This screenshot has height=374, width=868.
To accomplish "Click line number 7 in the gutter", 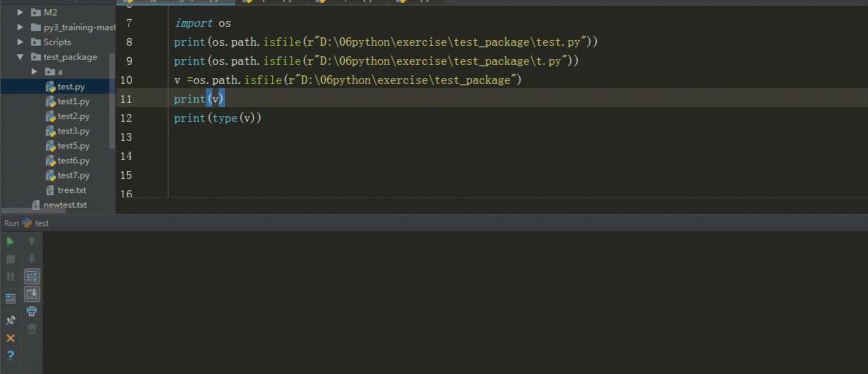I will pyautogui.click(x=129, y=23).
